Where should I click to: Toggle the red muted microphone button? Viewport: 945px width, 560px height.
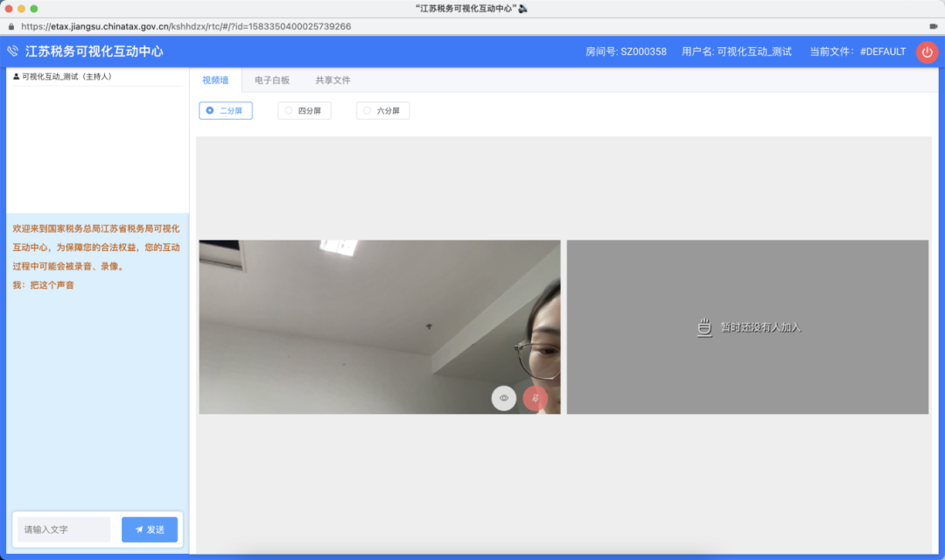[x=535, y=398]
